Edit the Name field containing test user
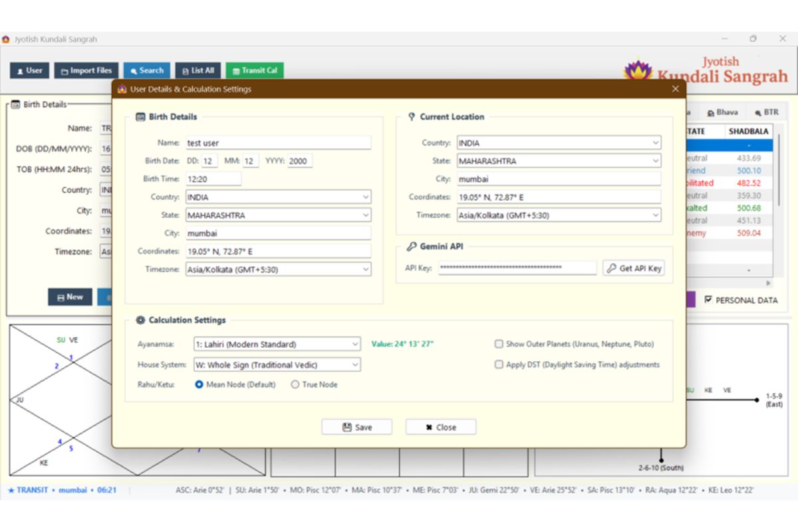The width and height of the screenshot is (798, 532). [278, 142]
